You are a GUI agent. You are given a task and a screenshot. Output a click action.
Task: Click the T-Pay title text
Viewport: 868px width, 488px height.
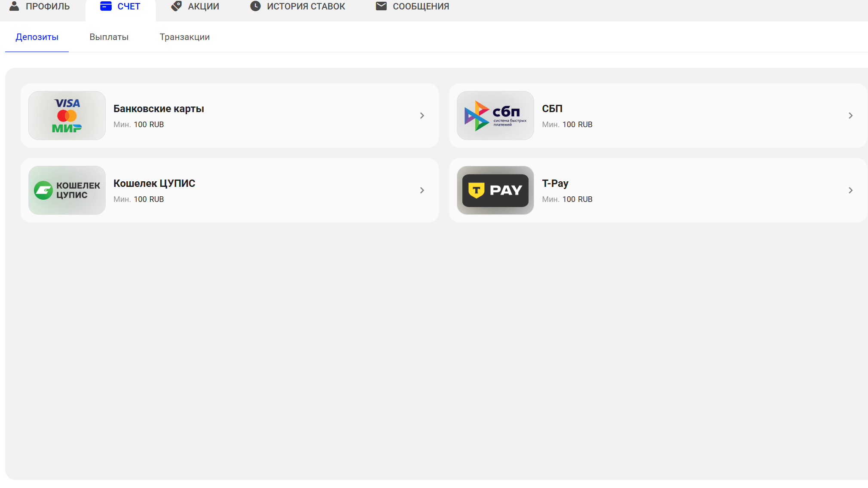click(555, 183)
